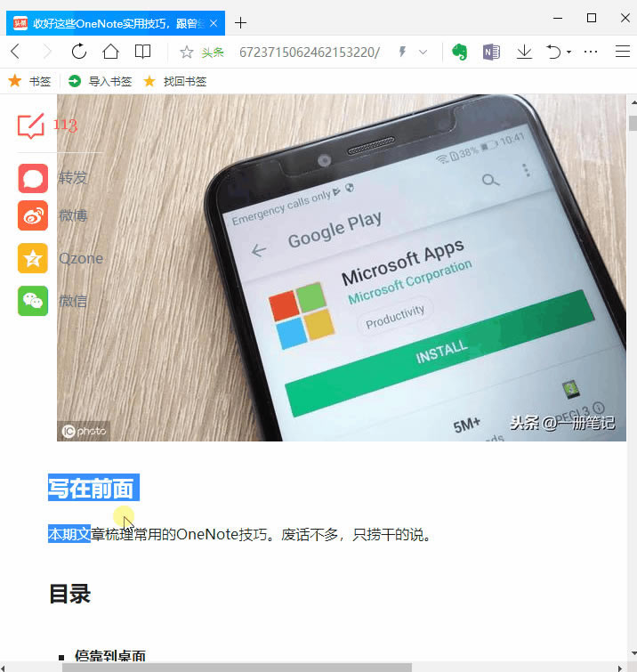Open the hamburger main menu

(623, 52)
